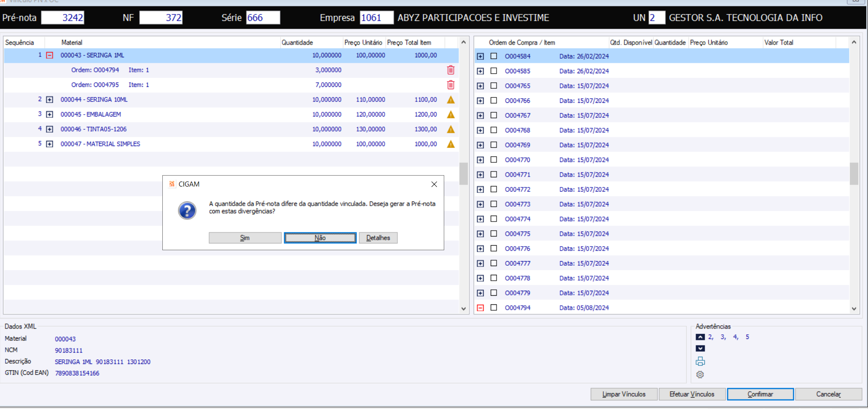
Task: Expand the 000044 - SERINGA 10ML row
Action: (x=50, y=100)
